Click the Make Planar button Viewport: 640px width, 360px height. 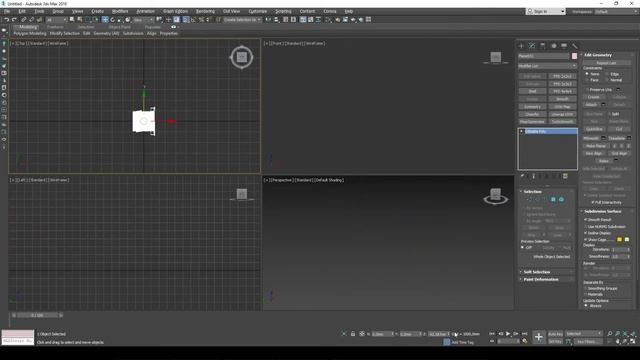tap(596, 146)
